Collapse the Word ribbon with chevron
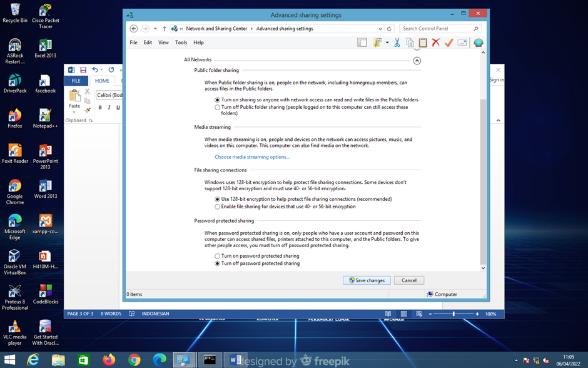Image resolution: width=588 pixels, height=368 pixels. pyautogui.click(x=498, y=120)
